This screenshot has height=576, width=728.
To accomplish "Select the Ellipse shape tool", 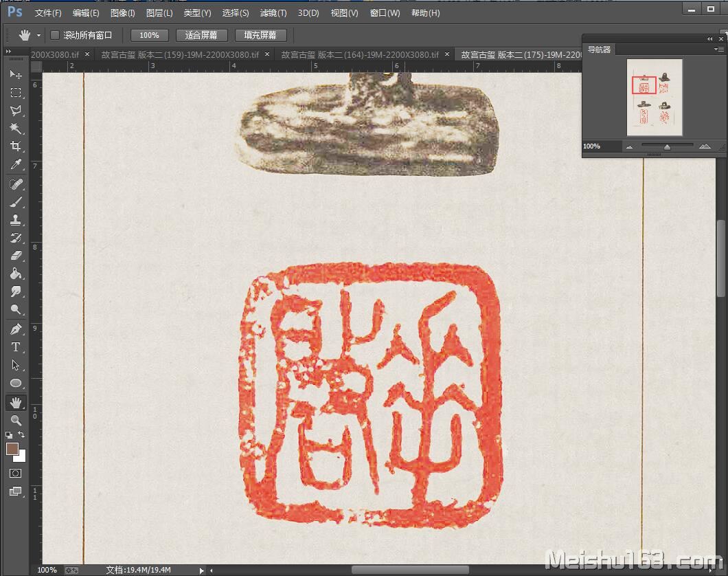I will point(16,384).
